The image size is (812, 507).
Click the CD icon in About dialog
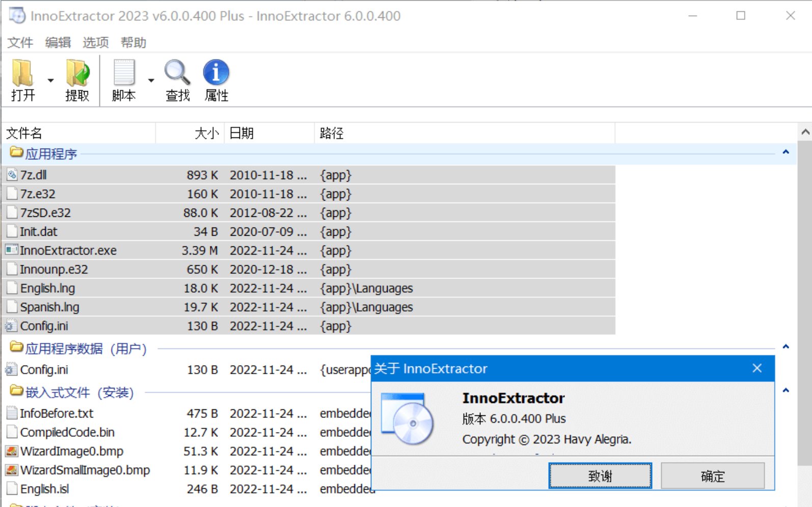pos(408,418)
